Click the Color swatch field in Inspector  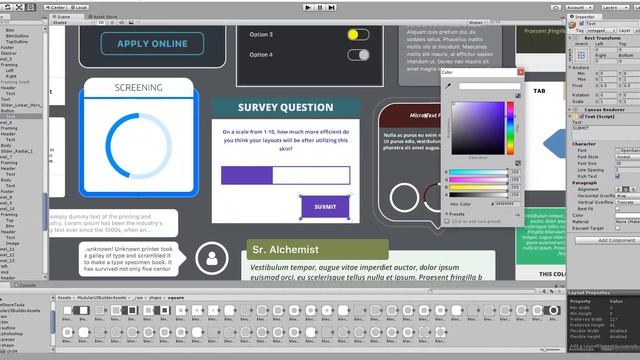coord(627,215)
